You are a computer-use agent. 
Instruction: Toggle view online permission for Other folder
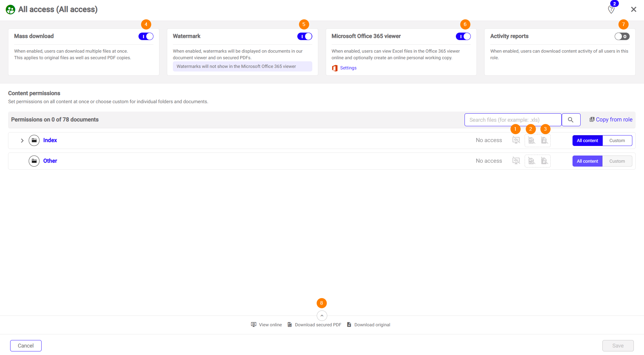click(516, 161)
